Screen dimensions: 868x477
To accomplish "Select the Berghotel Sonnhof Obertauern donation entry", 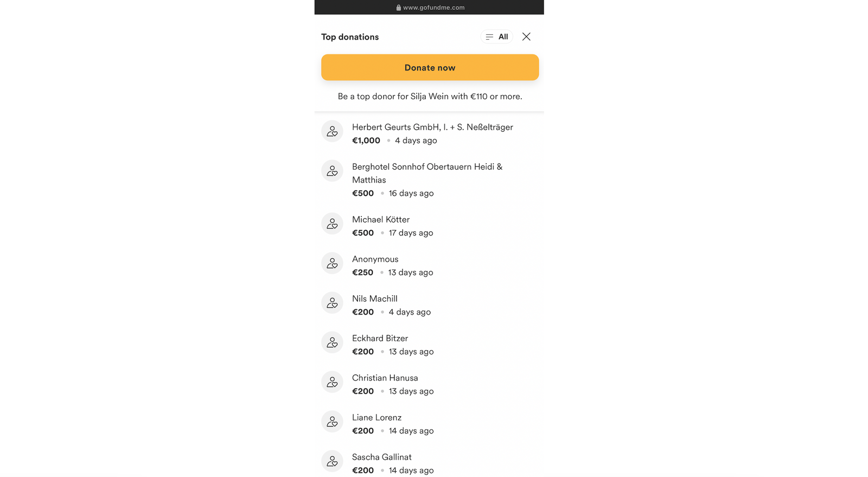I will pyautogui.click(x=427, y=179).
